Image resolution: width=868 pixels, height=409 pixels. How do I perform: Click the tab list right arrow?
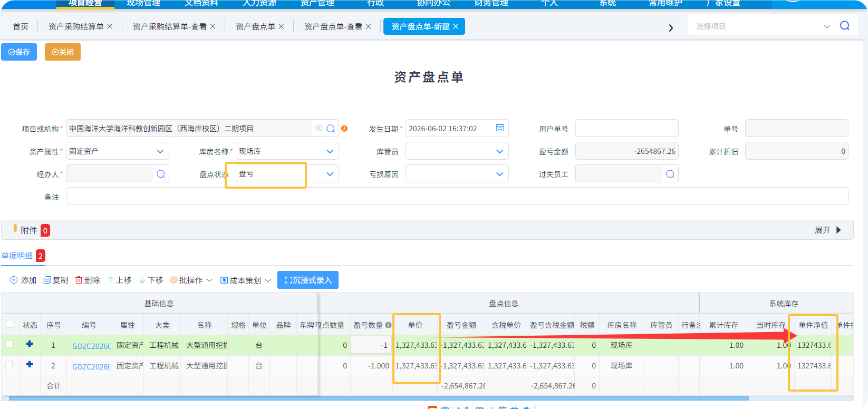(671, 28)
